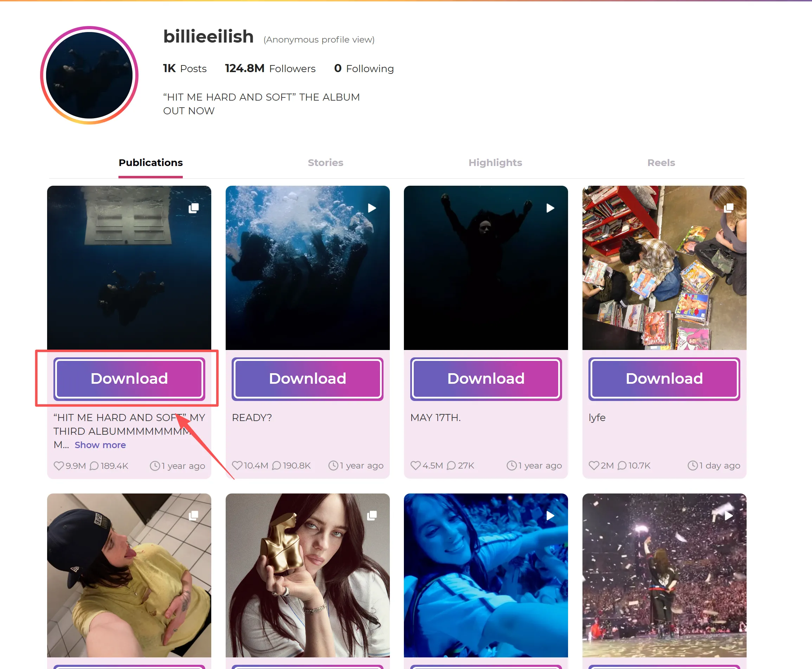Open the Highlights tab

[495, 163]
